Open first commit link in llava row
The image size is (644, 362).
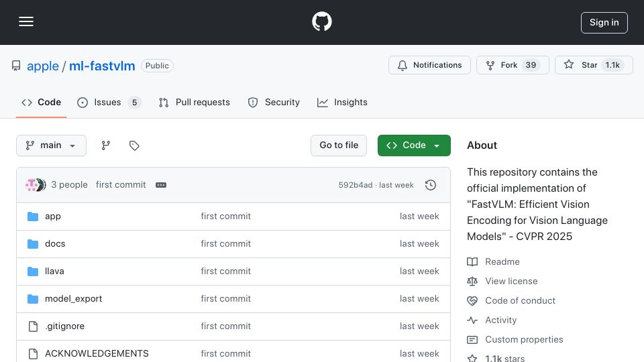point(225,271)
